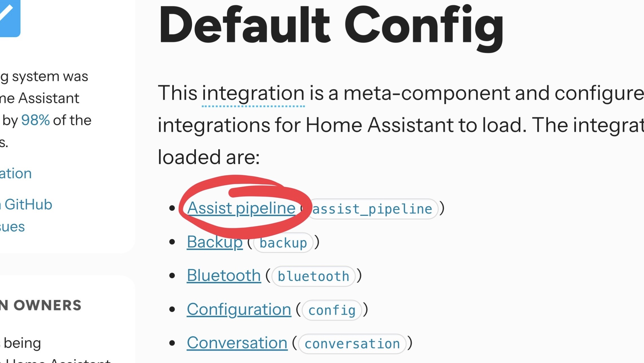This screenshot has height=363, width=644.
Task: Open the GitHub link in the sidebar
Action: point(28,205)
